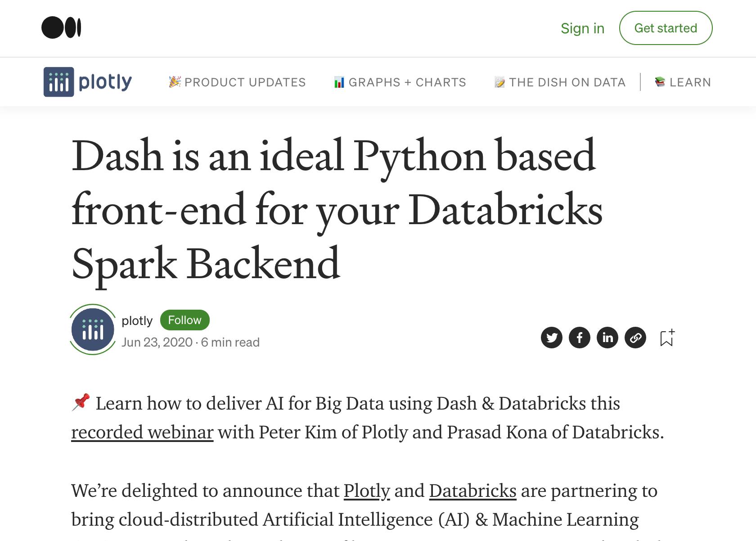Open the recorded webinar link
Viewport: 756px width, 541px height.
(x=142, y=432)
